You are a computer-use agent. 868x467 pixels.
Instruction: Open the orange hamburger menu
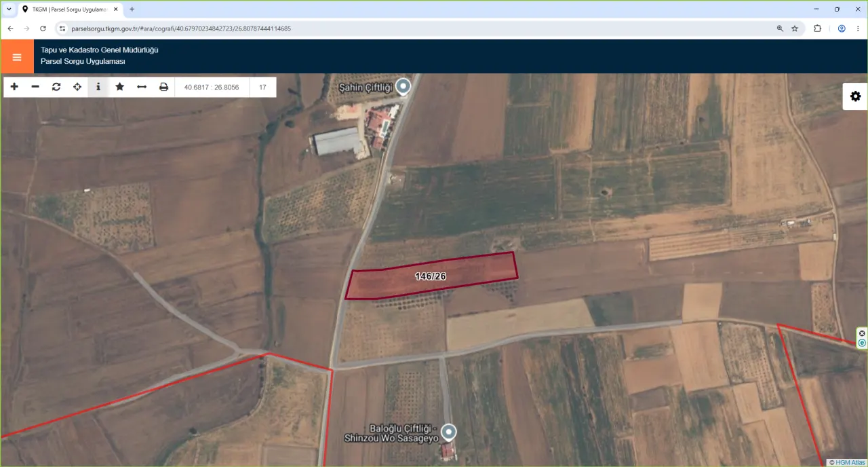pyautogui.click(x=17, y=56)
